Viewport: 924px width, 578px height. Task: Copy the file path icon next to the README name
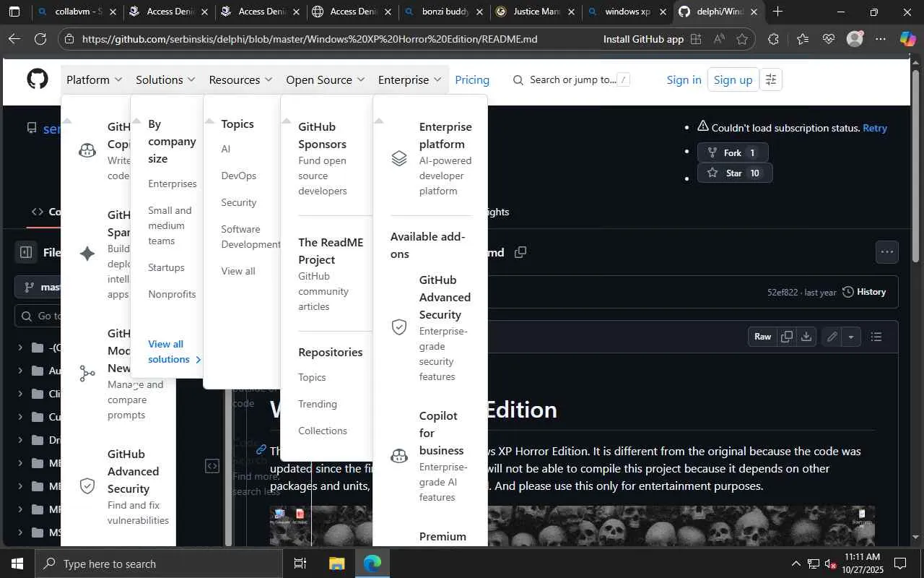pyautogui.click(x=520, y=252)
